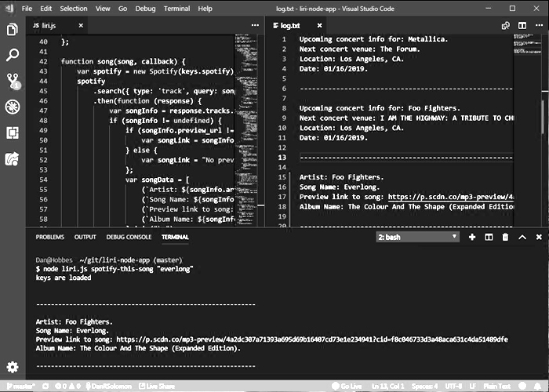Kill terminal with trash icon
Screen dimensions: 549x392
coord(505,237)
